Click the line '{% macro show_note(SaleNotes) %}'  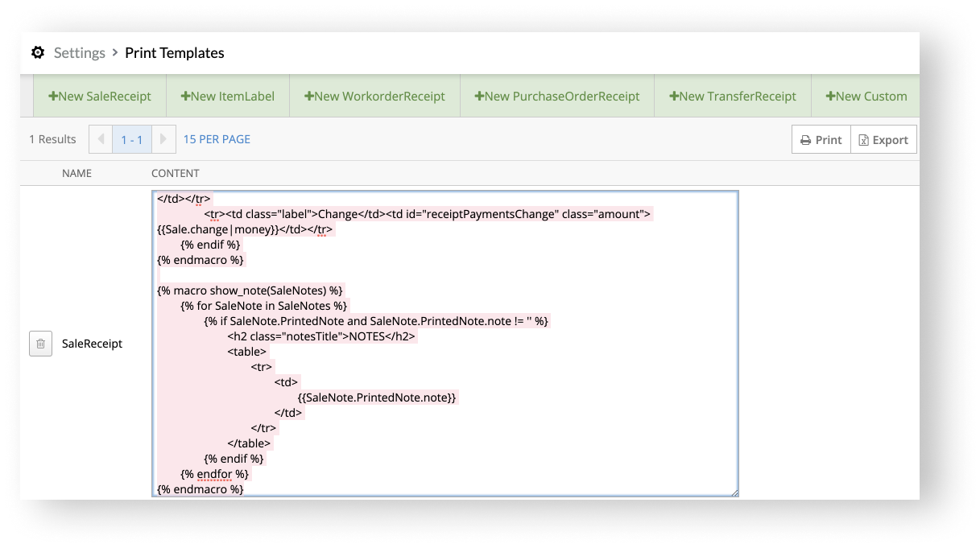(250, 290)
